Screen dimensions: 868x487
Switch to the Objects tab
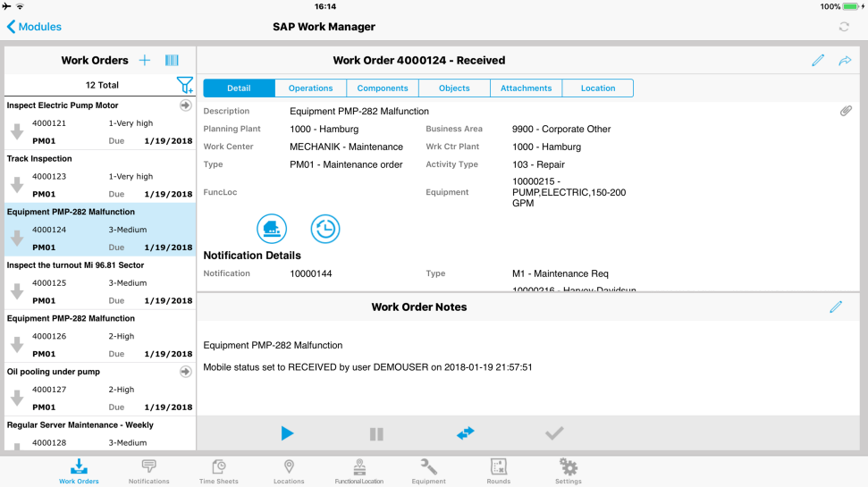pyautogui.click(x=454, y=88)
